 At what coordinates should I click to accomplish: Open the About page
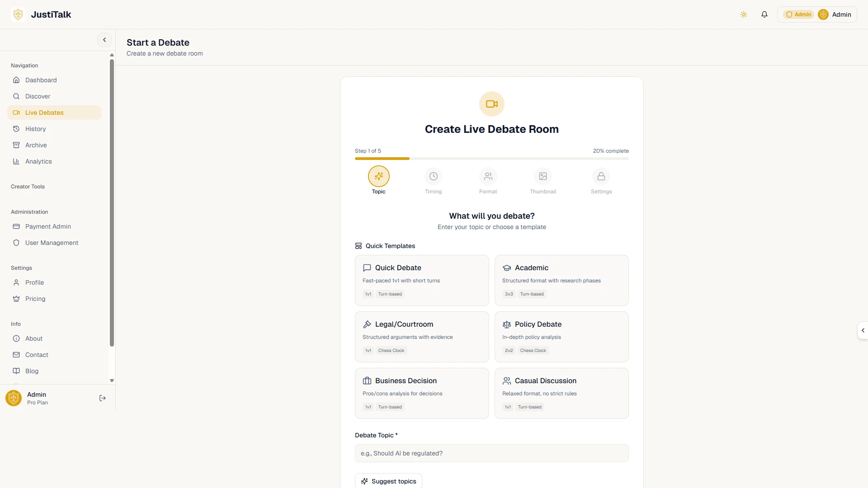[54, 338]
